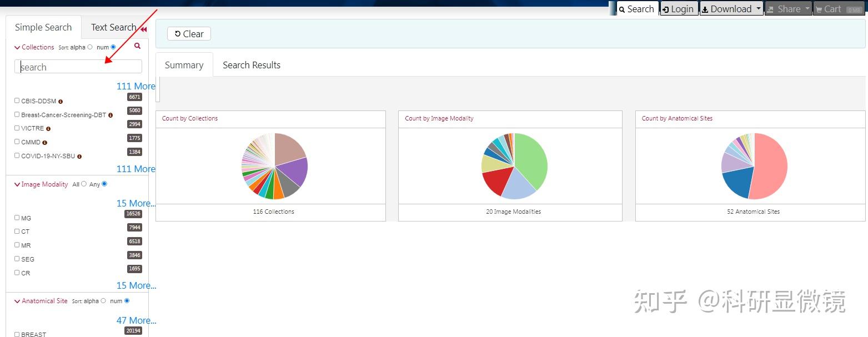Open info icon next to CBIS-DDSM

(x=61, y=102)
